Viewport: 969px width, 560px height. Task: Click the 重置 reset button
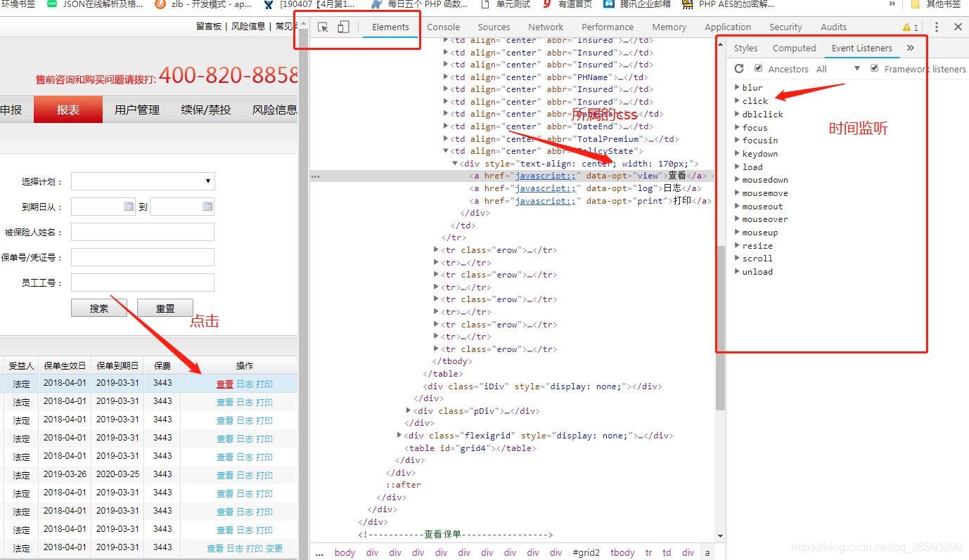click(x=165, y=308)
